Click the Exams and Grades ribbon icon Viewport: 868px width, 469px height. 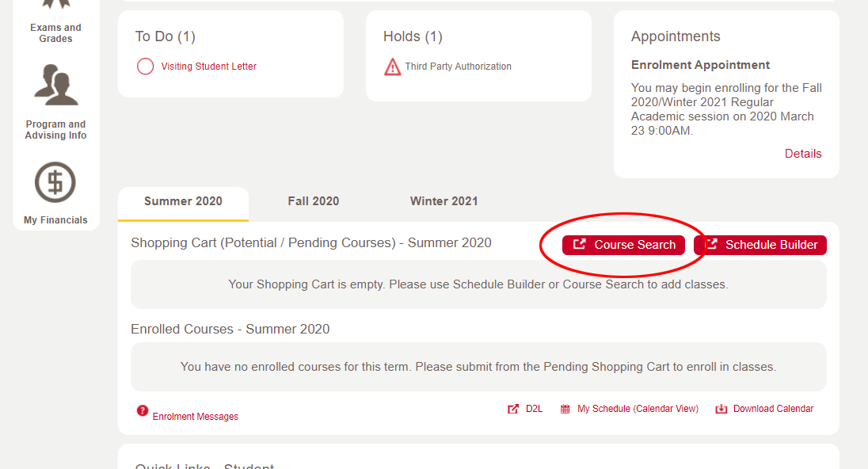click(x=55, y=5)
